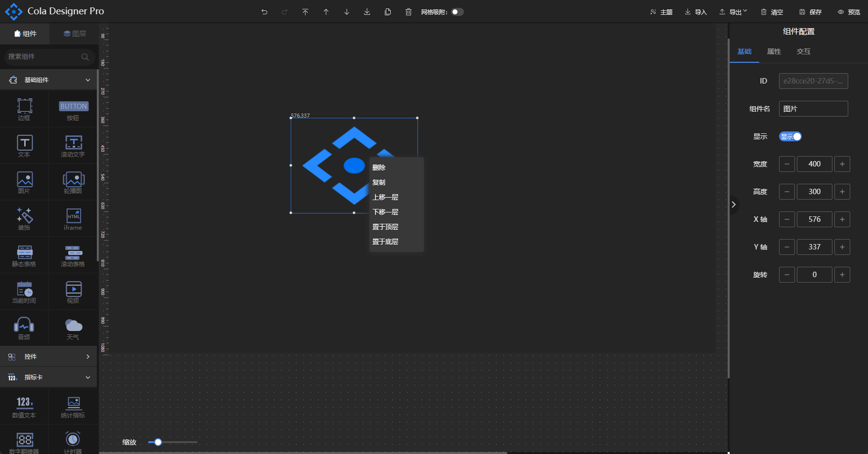This screenshot has height=454, width=868.
Task: Click the 保存 save button
Action: [x=811, y=12]
